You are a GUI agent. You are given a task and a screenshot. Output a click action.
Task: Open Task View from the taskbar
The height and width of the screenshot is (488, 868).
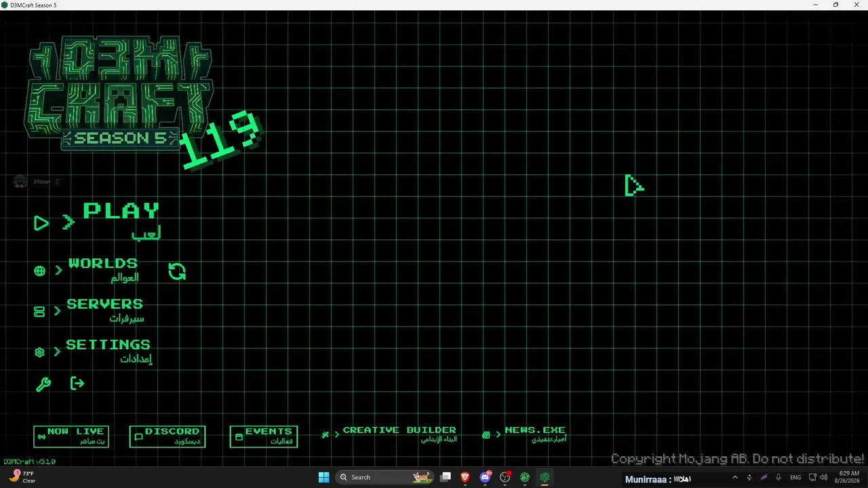(446, 477)
